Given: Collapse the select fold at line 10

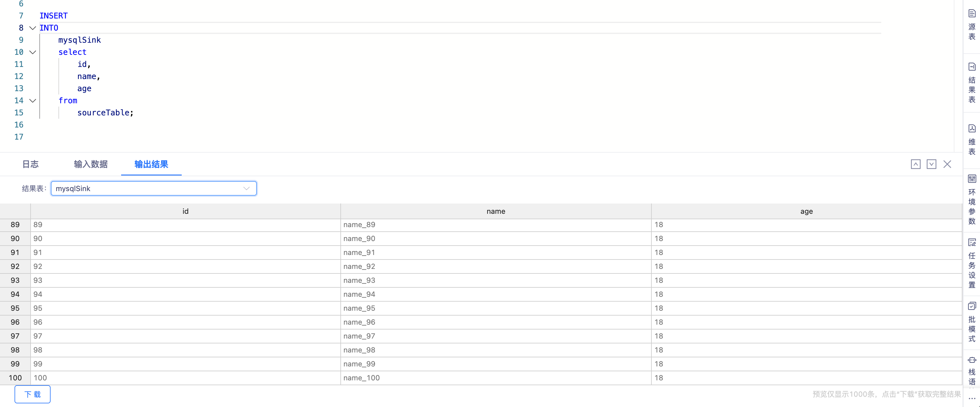Looking at the screenshot, I should tap(33, 52).
